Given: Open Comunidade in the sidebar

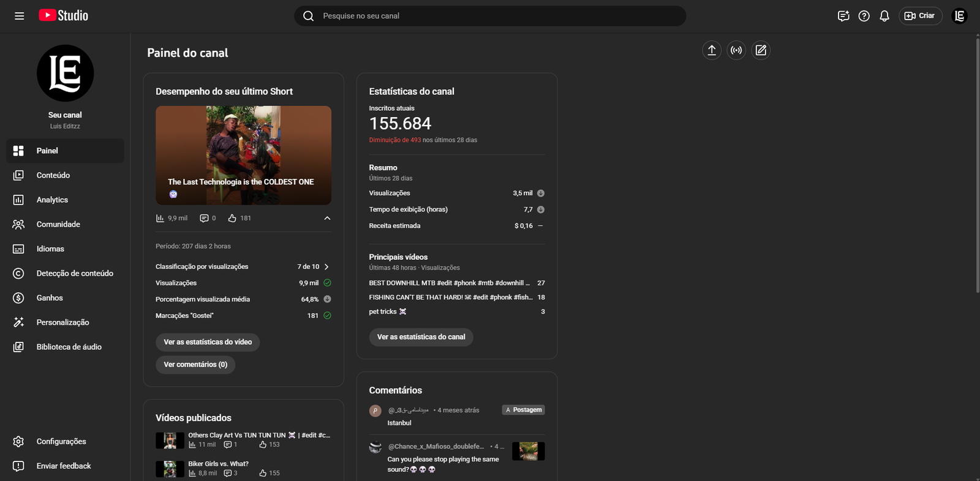Looking at the screenshot, I should point(65,224).
